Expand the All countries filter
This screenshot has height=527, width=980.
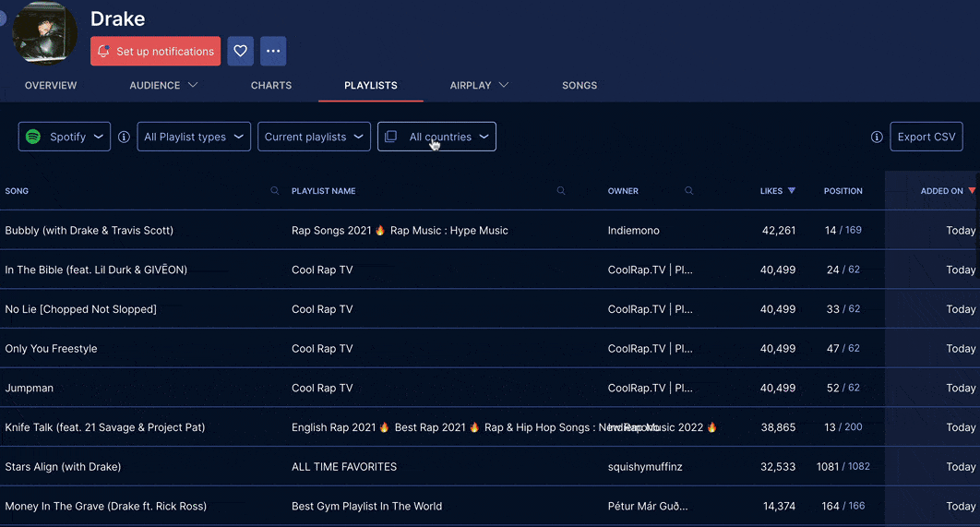point(436,137)
